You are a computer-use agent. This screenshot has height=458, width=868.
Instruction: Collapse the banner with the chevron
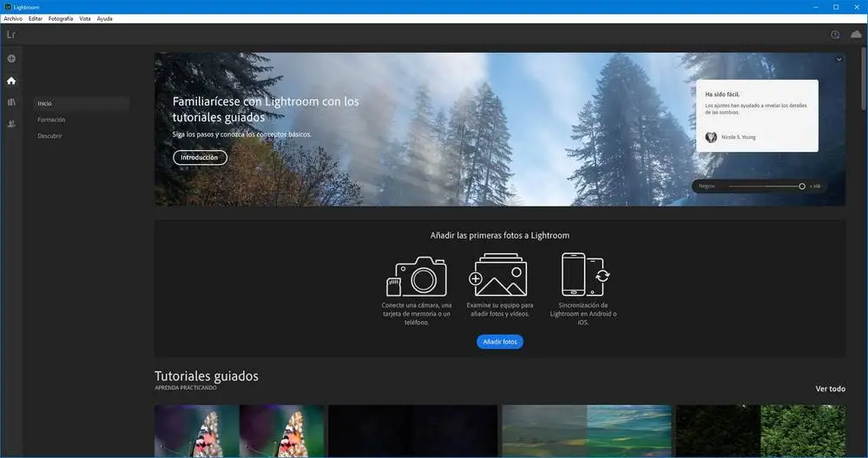pyautogui.click(x=838, y=60)
